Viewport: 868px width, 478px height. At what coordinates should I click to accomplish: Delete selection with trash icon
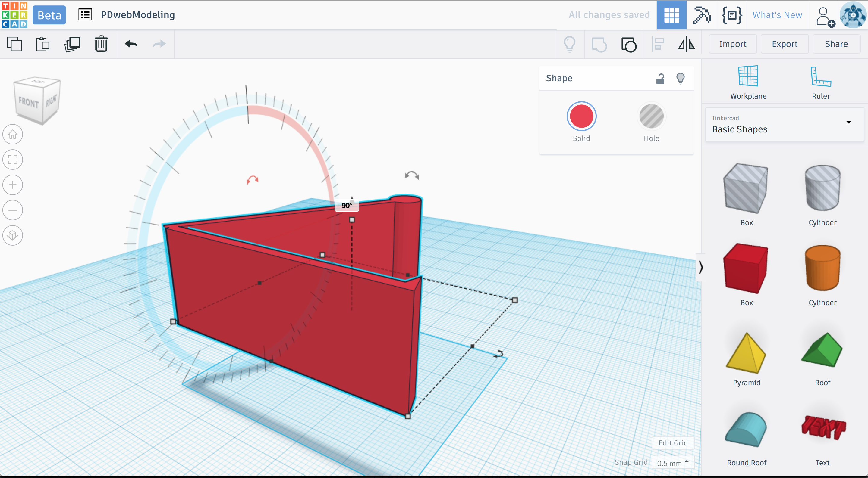[x=101, y=44]
